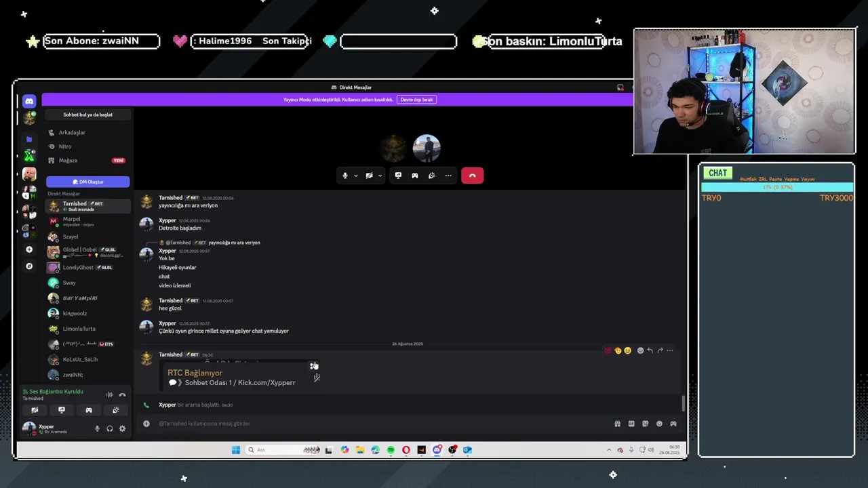Share screen from the voice connection panel

[62, 410]
